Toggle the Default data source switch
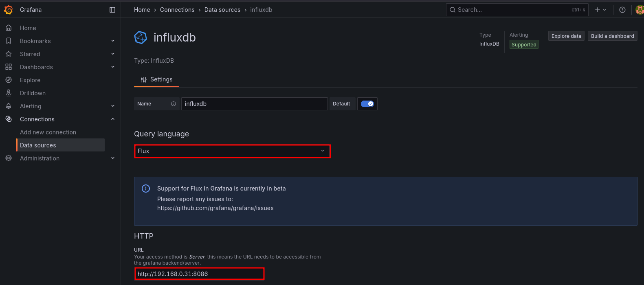This screenshot has height=285, width=644. [x=367, y=104]
